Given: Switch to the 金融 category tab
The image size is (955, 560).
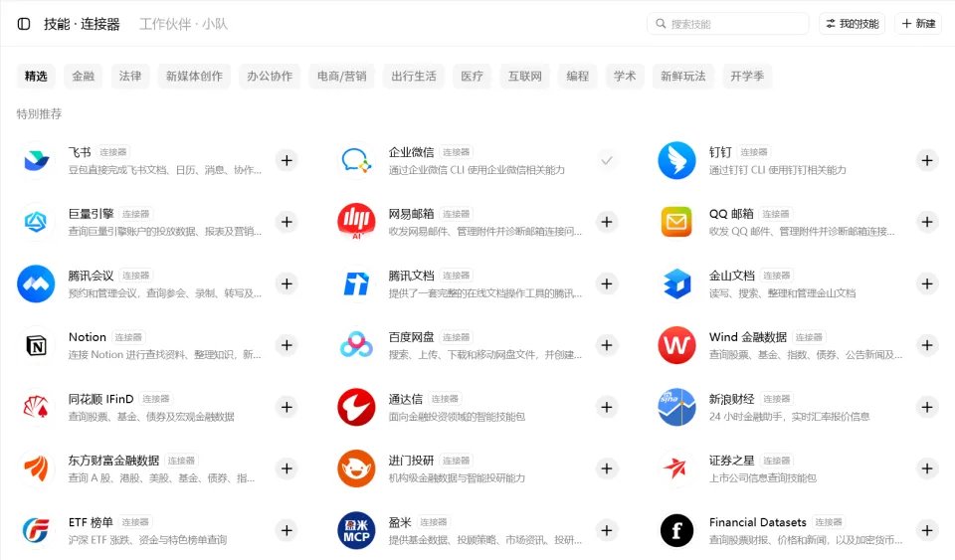Looking at the screenshot, I should click(84, 76).
